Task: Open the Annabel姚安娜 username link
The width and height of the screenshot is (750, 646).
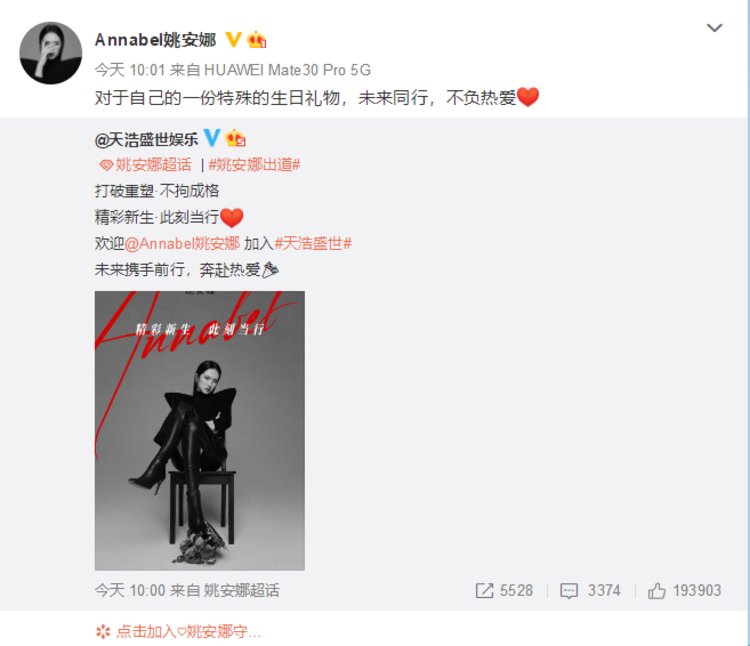Action: (x=155, y=40)
